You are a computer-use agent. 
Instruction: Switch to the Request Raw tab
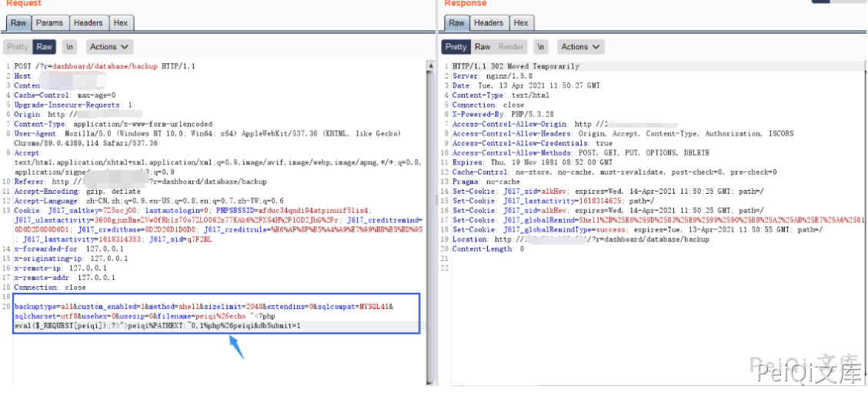(18, 23)
